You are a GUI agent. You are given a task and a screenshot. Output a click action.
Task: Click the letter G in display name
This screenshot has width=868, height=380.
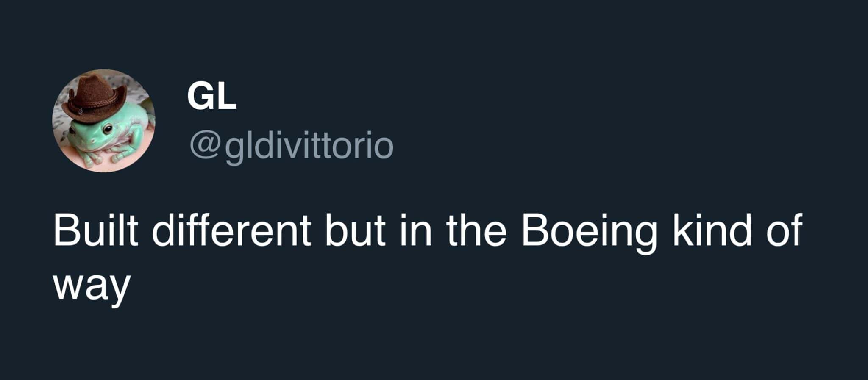click(200, 97)
